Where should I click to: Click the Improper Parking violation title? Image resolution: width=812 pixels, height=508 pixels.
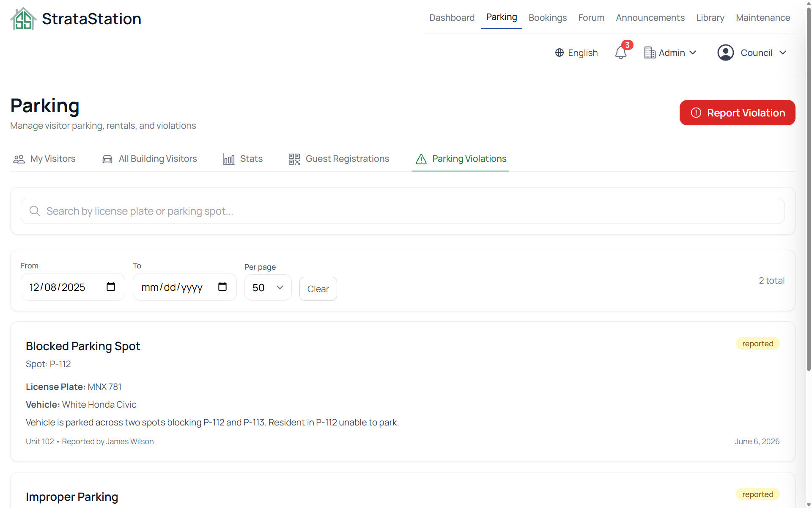tap(72, 497)
